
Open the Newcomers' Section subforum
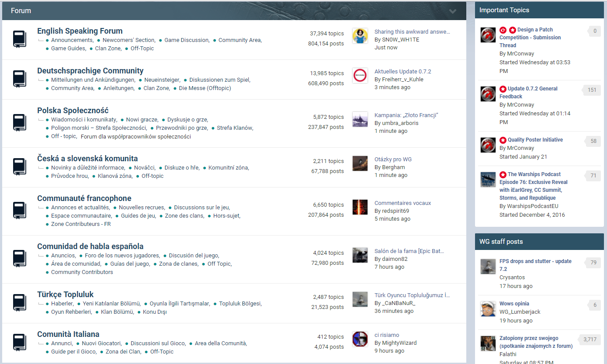pos(128,40)
